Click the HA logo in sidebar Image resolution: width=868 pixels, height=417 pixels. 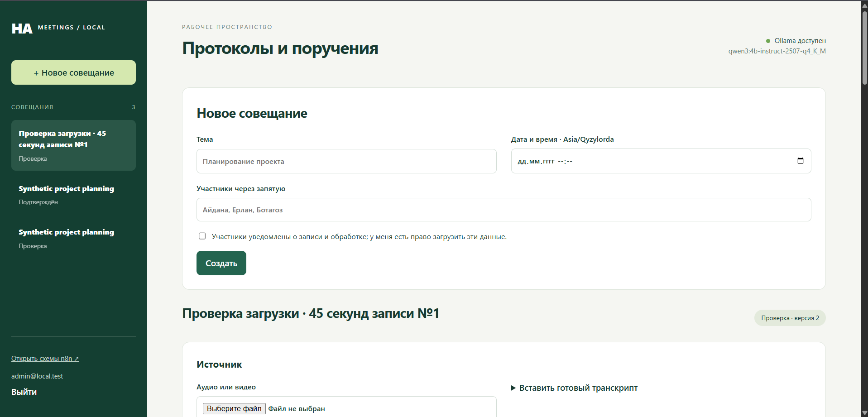22,29
